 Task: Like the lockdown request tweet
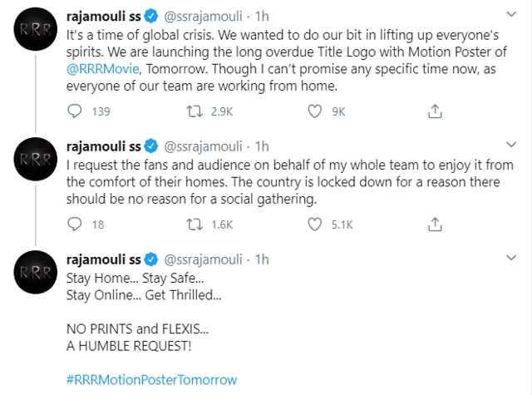[314, 224]
